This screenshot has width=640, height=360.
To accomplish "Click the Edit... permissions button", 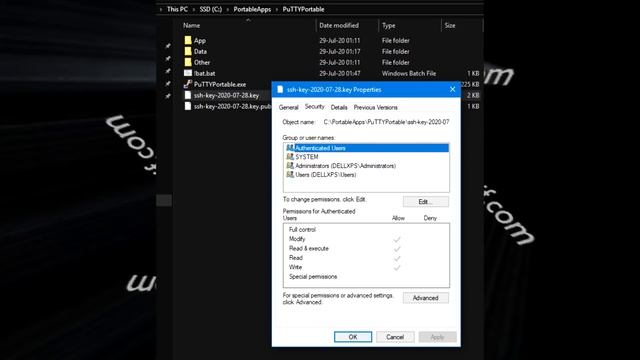I will [x=426, y=202].
